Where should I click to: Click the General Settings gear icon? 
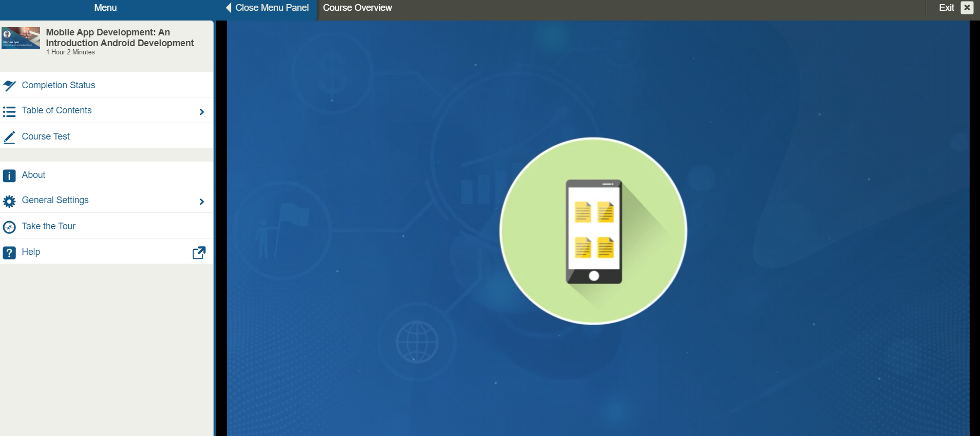9,201
